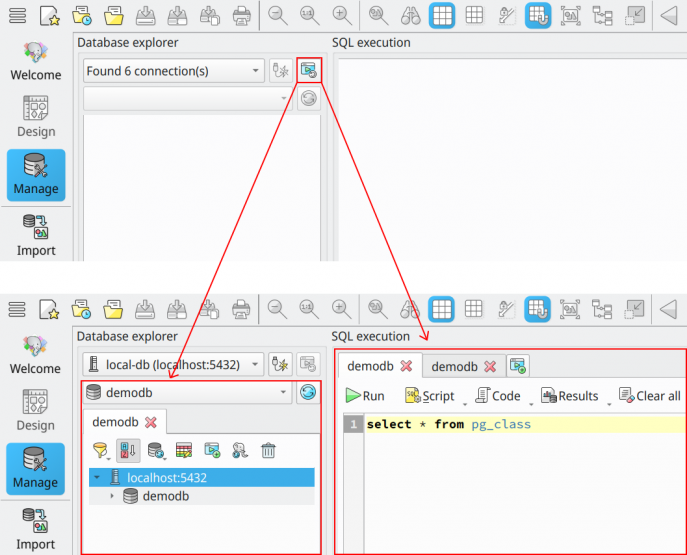Click the Script button
Screen dimensions: 687x555
click(430, 396)
